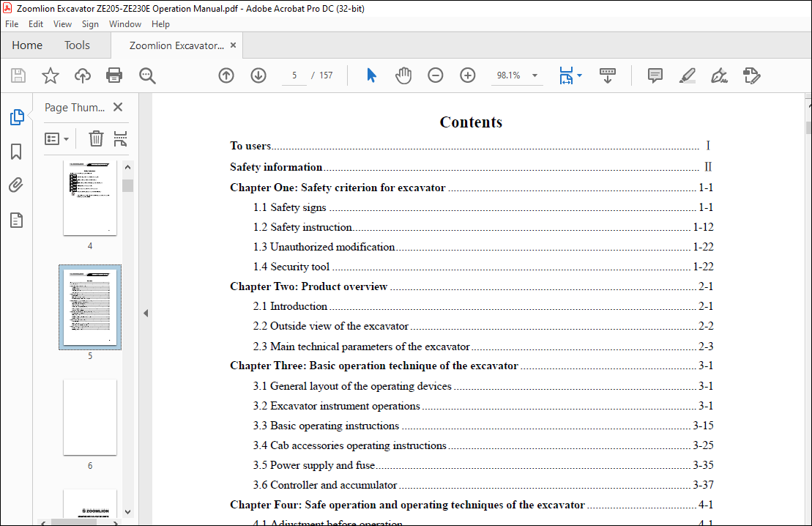Screen dimensions: 812x526
Task: Add a comment note icon
Action: (x=655, y=75)
